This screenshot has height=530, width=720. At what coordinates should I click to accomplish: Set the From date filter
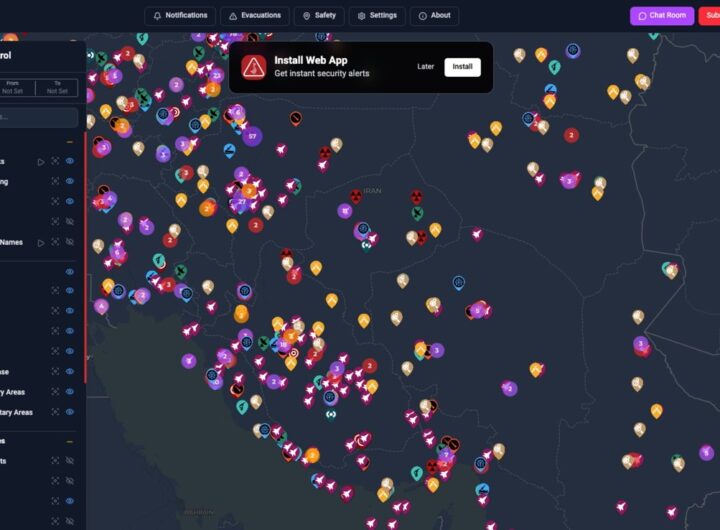14,87
